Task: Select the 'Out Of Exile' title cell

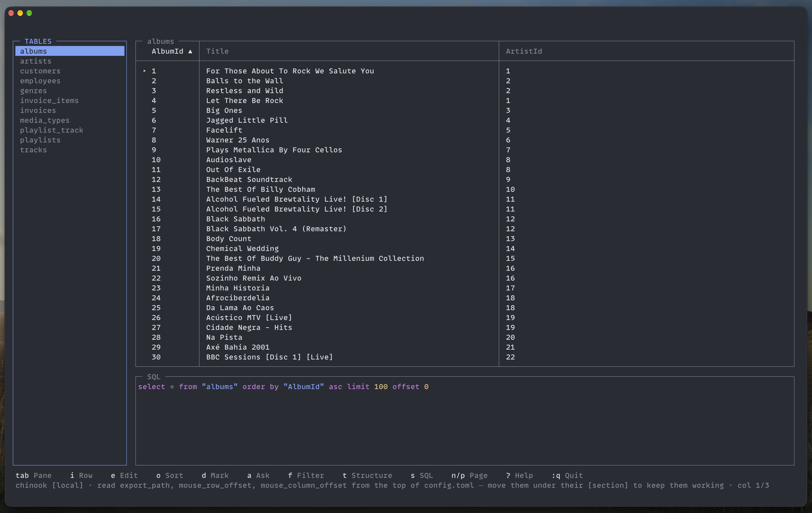Action: tap(233, 170)
